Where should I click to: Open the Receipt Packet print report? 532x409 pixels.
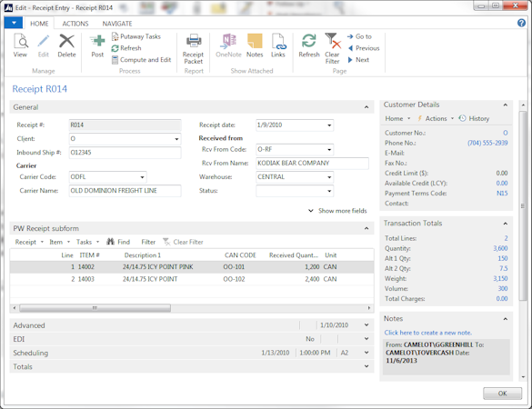click(193, 49)
